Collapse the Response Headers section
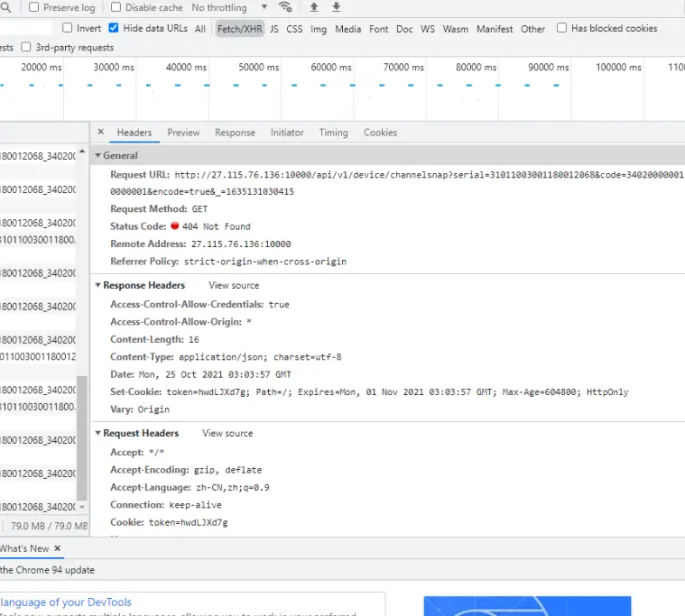The width and height of the screenshot is (685, 616). [x=97, y=286]
